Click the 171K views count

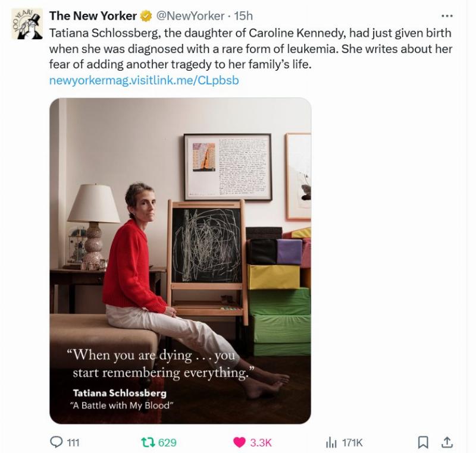tap(352, 442)
